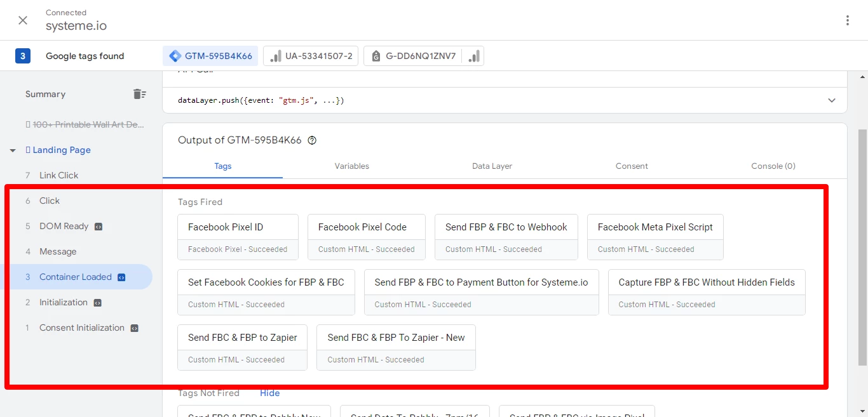Click the code icon next to DOM Ready
868x417 pixels.
98,227
